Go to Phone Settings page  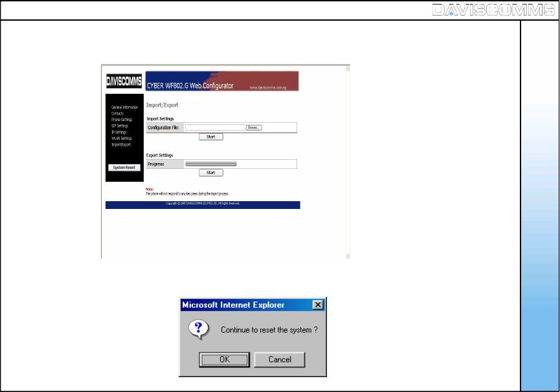(122, 120)
